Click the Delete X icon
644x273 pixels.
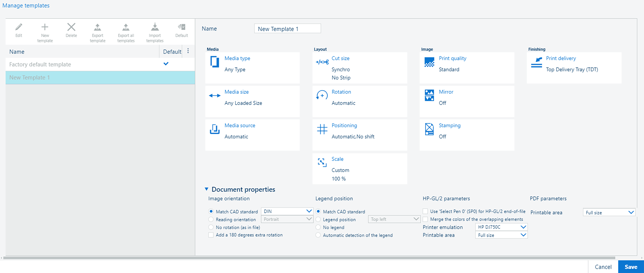tap(71, 27)
